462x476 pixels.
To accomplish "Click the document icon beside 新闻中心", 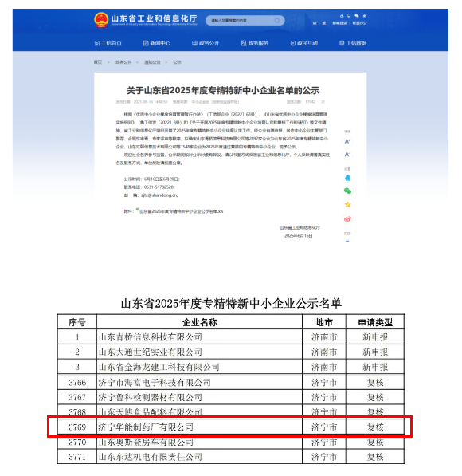I will 146,43.
